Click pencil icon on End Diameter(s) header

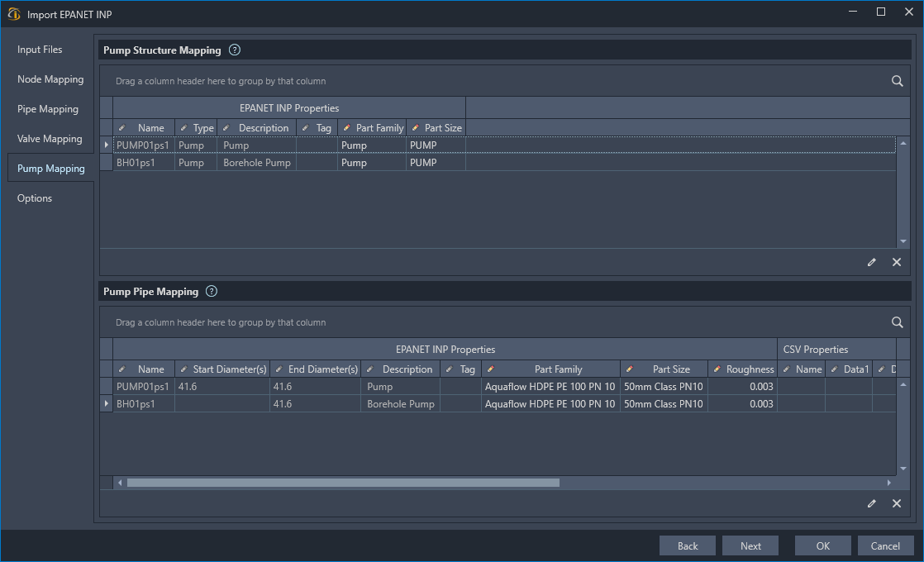point(279,369)
